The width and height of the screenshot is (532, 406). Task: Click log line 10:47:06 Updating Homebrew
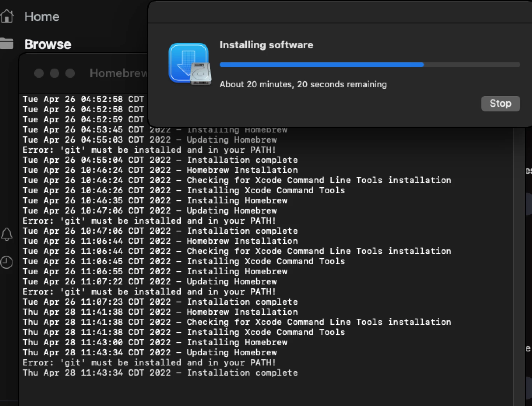(x=150, y=210)
